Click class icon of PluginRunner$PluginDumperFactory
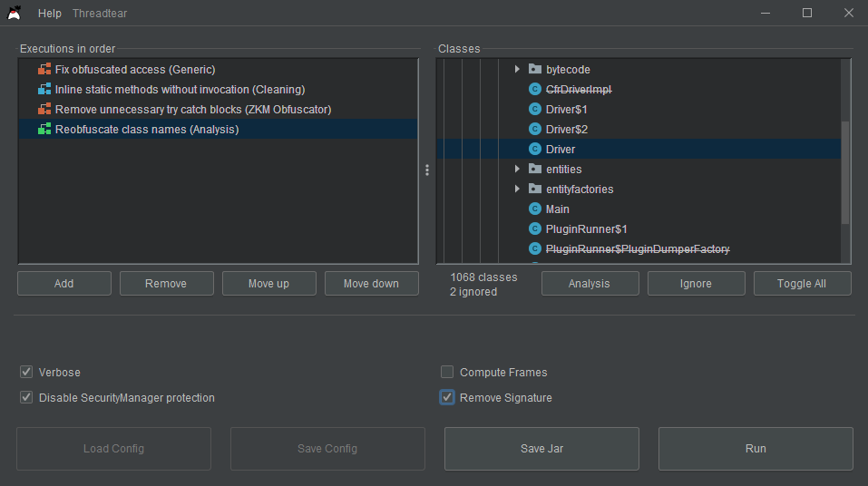Screen dimensions: 868x486 pyautogui.click(x=535, y=248)
